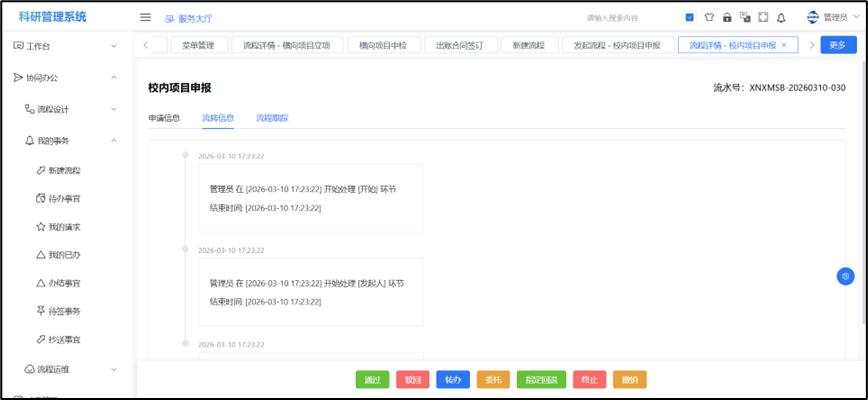The width and height of the screenshot is (868, 400).
Task: Switch to the 流程跟踪 tab
Action: (271, 118)
